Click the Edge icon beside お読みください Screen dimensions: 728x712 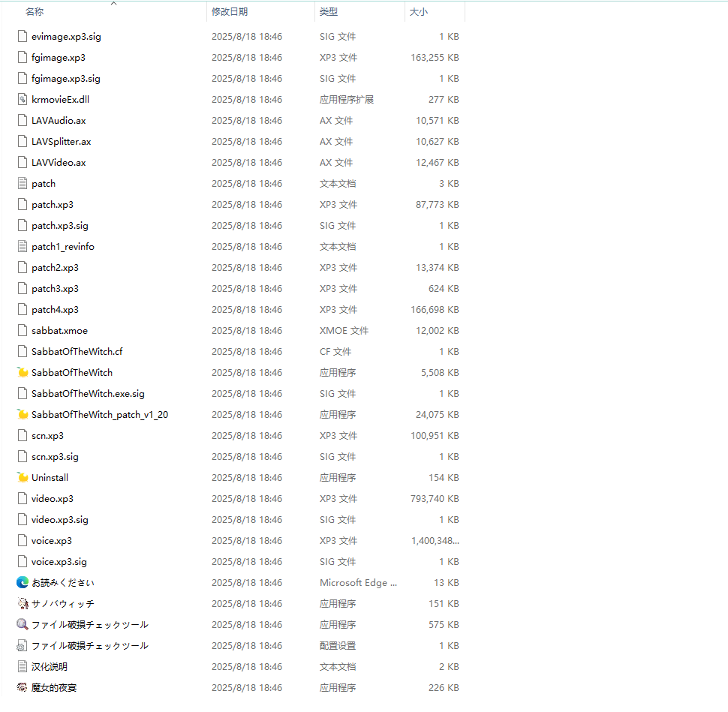click(x=23, y=582)
